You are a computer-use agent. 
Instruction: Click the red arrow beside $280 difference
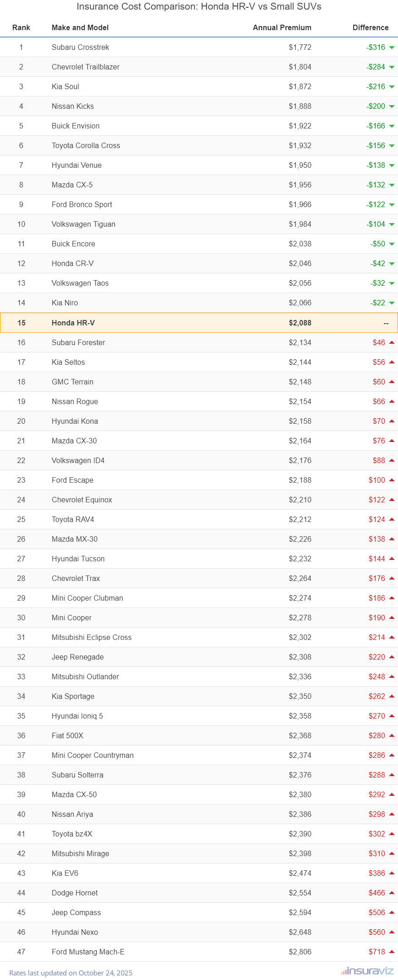click(x=392, y=735)
